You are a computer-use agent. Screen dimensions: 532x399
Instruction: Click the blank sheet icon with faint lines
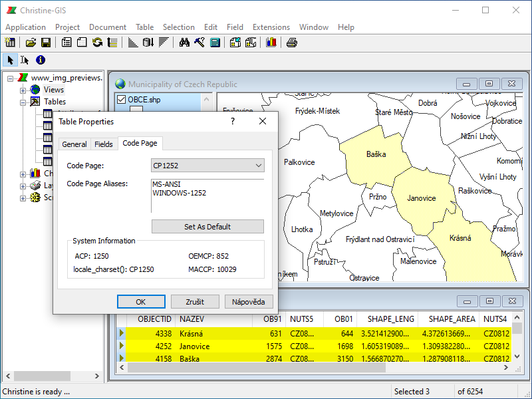click(82, 43)
